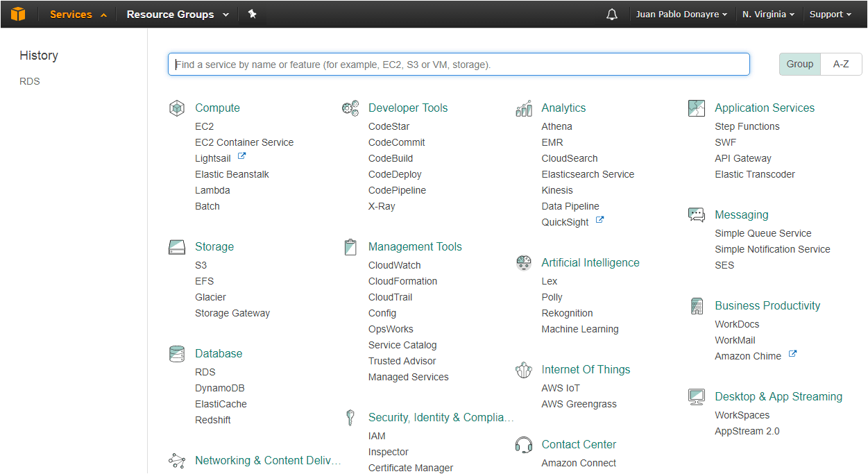
Task: Click the Management Tools clipboard icon
Action: (x=350, y=247)
